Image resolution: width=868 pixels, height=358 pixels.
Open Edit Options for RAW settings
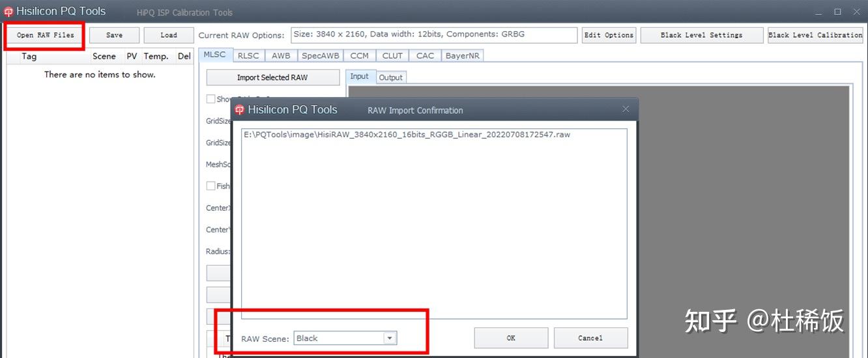609,35
